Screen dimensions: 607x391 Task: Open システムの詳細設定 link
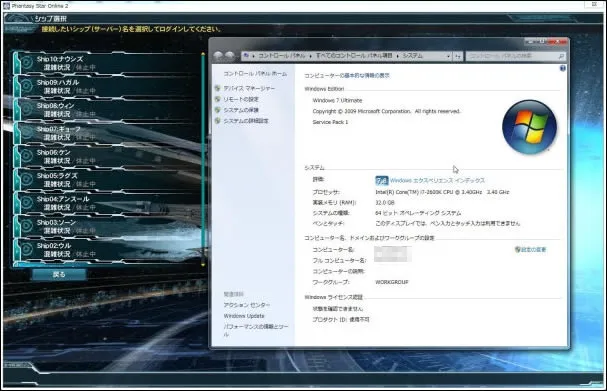tap(246, 121)
